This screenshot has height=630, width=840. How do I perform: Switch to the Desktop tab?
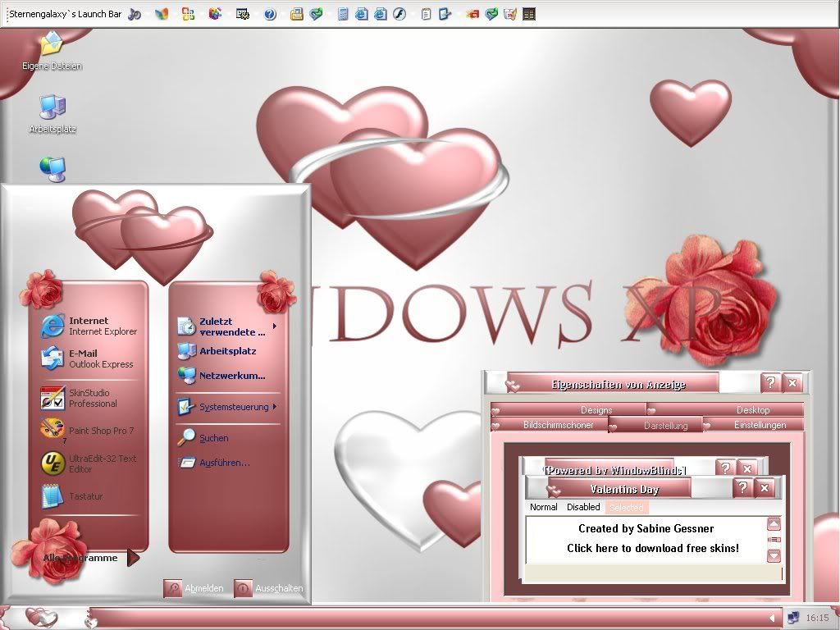coord(725,410)
